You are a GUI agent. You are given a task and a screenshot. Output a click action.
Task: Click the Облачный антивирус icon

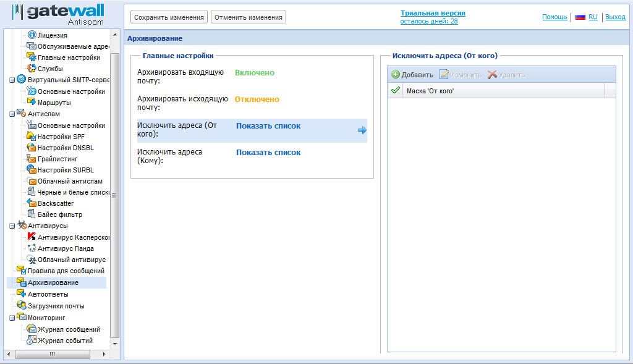point(32,259)
